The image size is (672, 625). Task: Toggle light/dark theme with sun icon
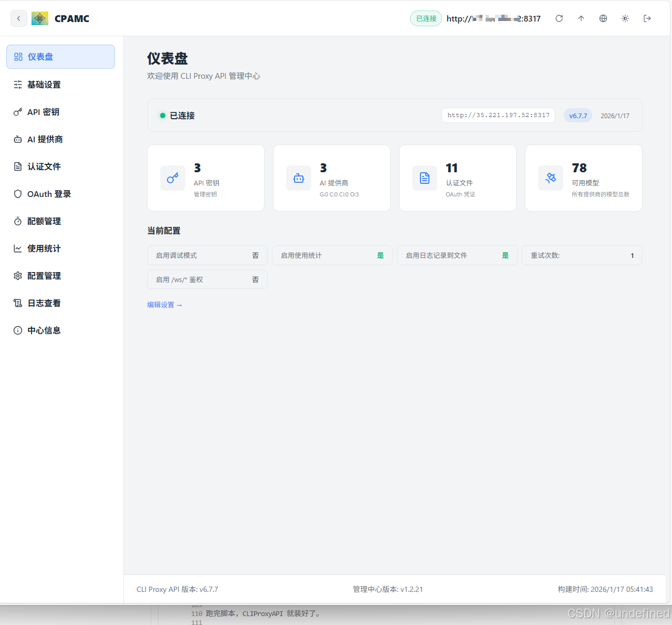(x=625, y=18)
